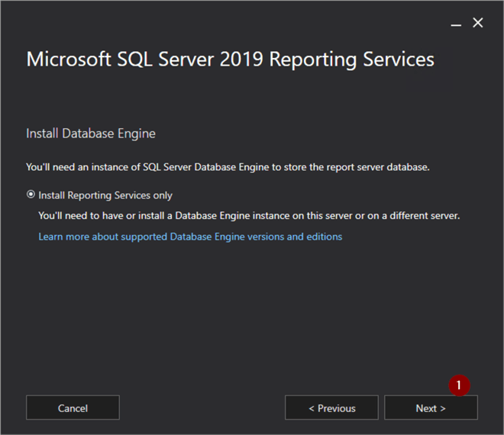The image size is (504, 435).
Task: Click the note about installing a Database Engine instance
Action: (x=249, y=216)
